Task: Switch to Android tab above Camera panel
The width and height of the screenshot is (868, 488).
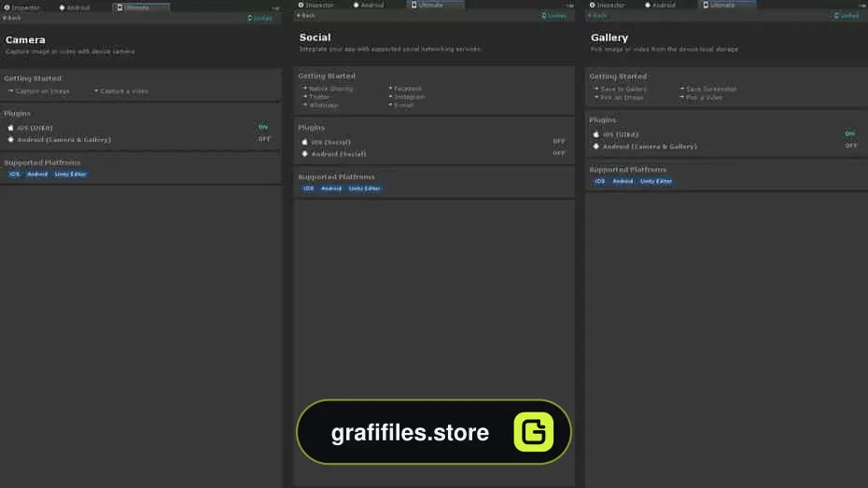Action: [x=74, y=7]
